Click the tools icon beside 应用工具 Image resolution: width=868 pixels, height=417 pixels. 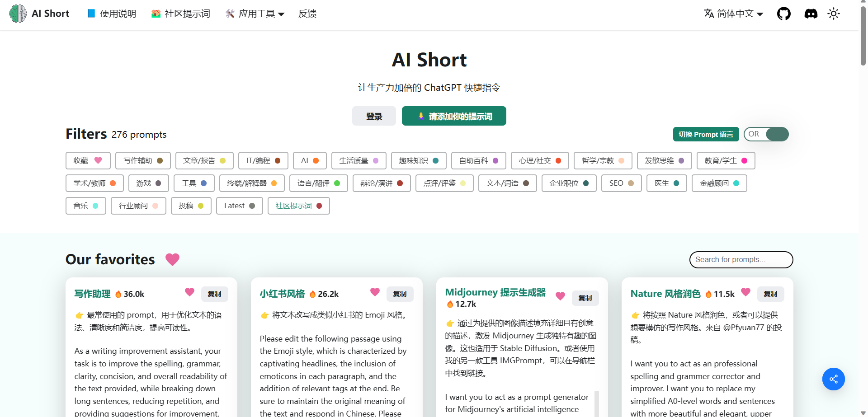[x=230, y=14]
